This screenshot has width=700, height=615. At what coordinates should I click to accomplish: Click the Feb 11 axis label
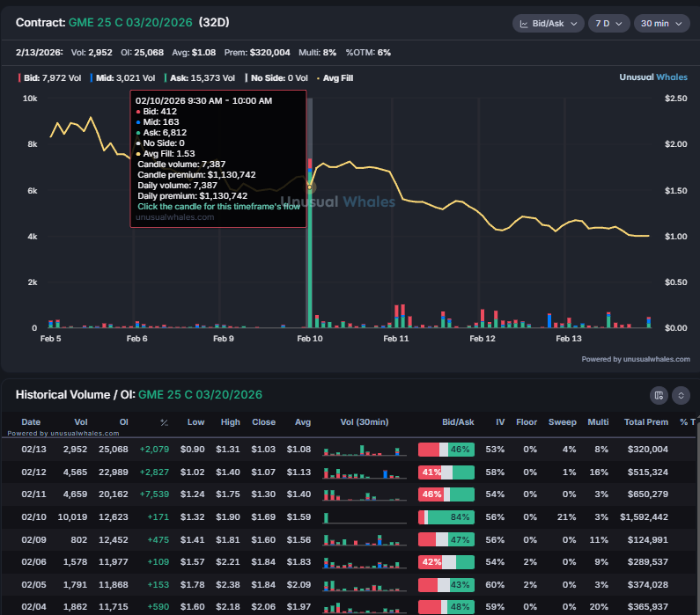[396, 339]
